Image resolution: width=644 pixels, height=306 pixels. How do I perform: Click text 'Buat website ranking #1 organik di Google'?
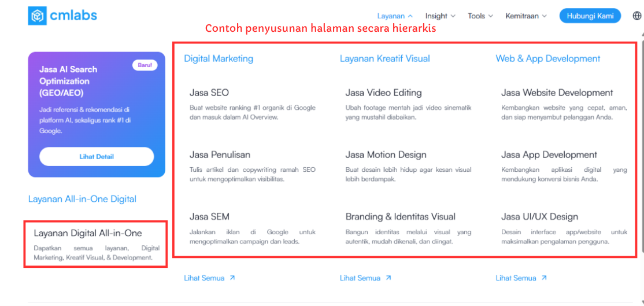coord(253,108)
